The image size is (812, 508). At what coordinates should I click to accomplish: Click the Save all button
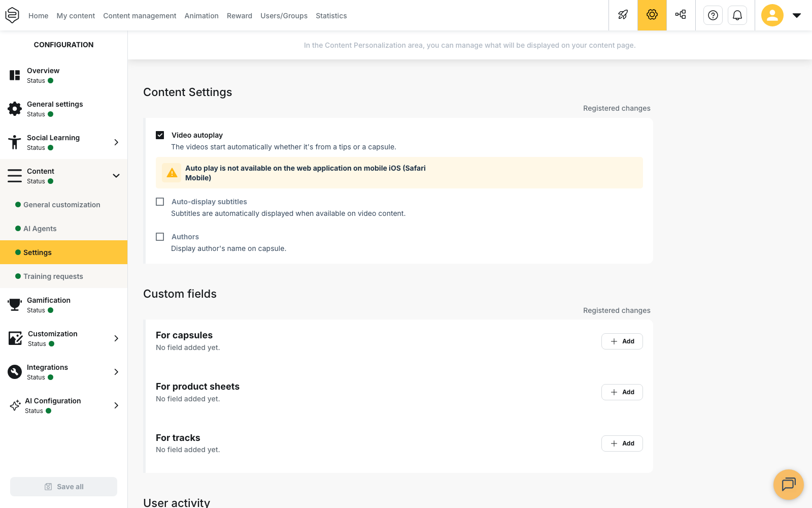point(63,487)
